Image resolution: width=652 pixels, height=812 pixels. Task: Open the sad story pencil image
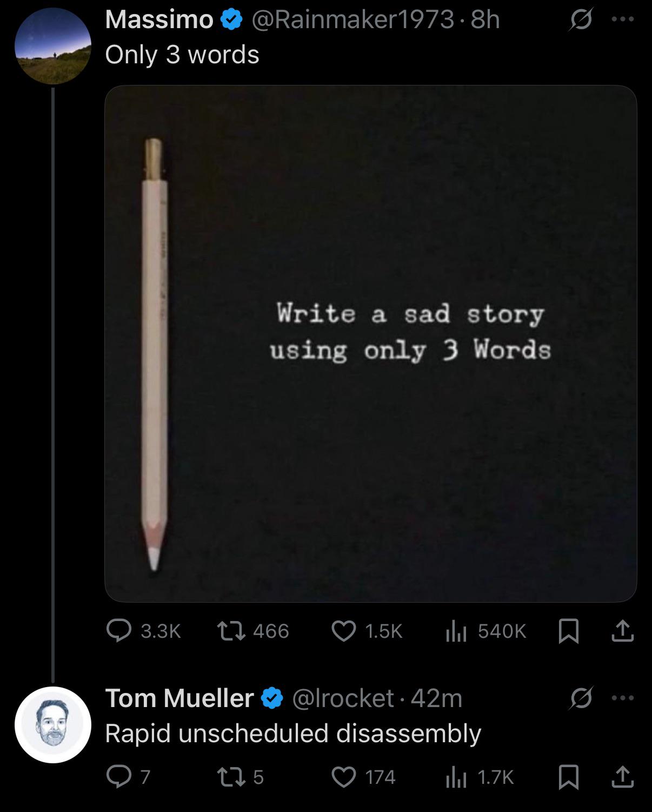click(371, 344)
